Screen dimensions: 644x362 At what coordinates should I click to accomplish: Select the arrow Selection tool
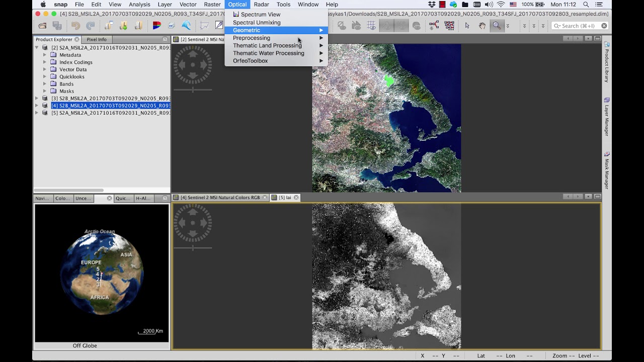(467, 26)
